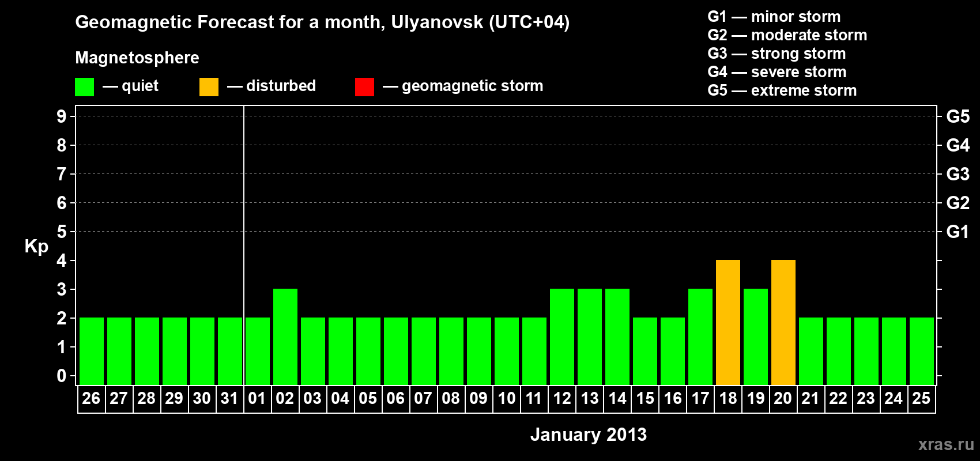Click the 'G1 — minor storm' legend text
Image resolution: width=980 pixels, height=461 pixels.
click(774, 17)
